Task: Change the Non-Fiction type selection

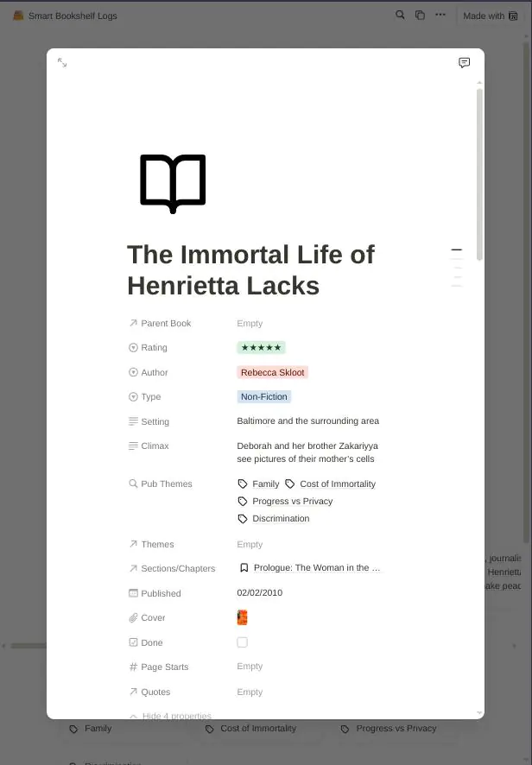Action: pyautogui.click(x=264, y=396)
